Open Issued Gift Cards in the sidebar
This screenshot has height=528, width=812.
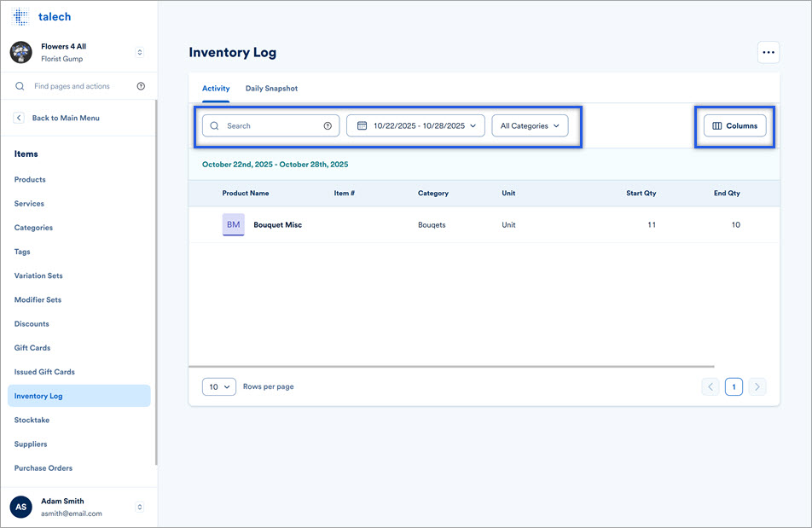(44, 372)
